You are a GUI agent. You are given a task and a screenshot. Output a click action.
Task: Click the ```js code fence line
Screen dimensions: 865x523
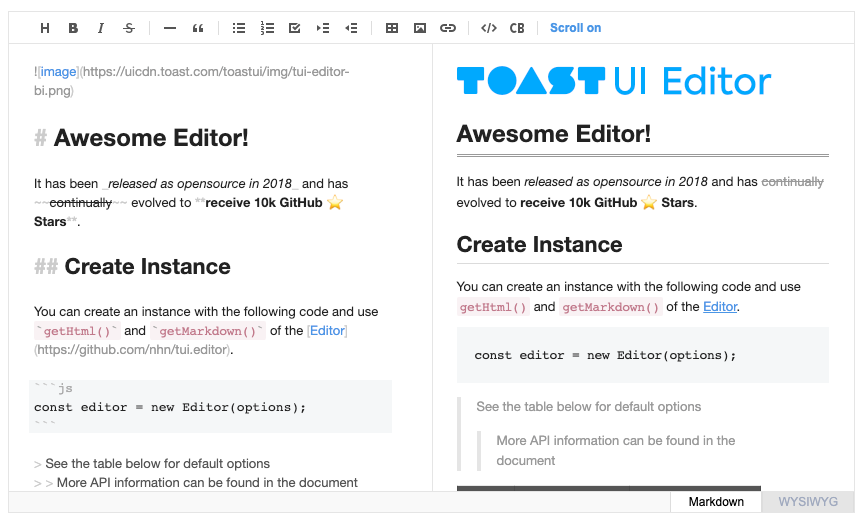(54, 388)
